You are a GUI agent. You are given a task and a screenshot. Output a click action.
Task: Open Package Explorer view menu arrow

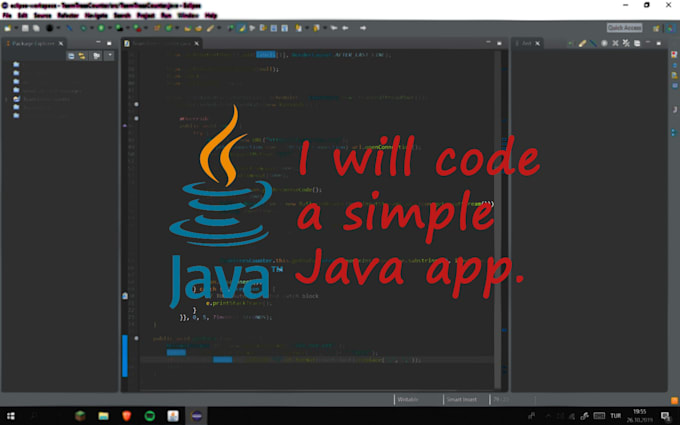pyautogui.click(x=110, y=56)
